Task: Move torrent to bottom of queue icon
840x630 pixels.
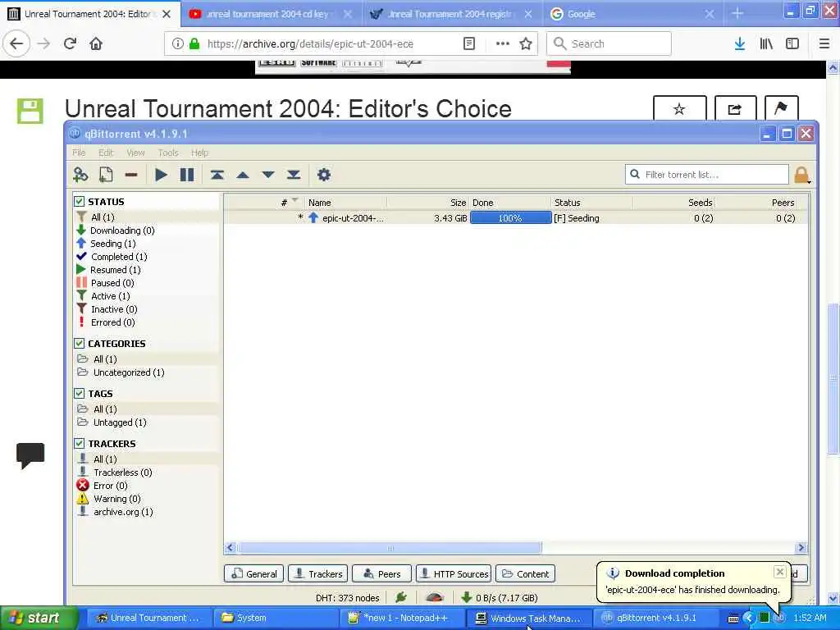Action: [x=294, y=175]
